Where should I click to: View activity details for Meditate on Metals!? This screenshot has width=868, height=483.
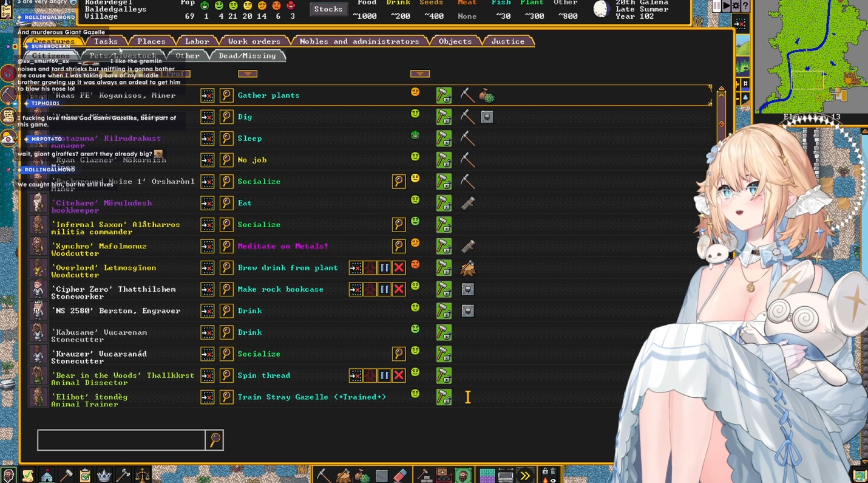[399, 246]
